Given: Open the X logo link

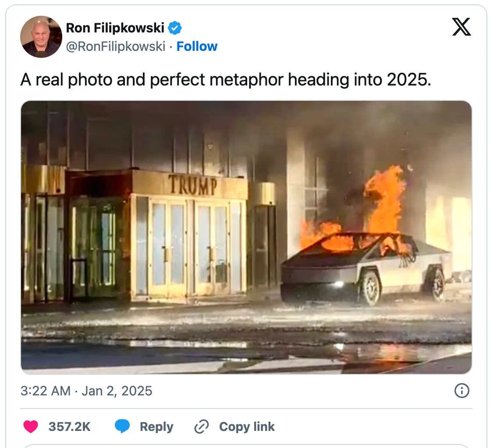Looking at the screenshot, I should pyautogui.click(x=461, y=27).
